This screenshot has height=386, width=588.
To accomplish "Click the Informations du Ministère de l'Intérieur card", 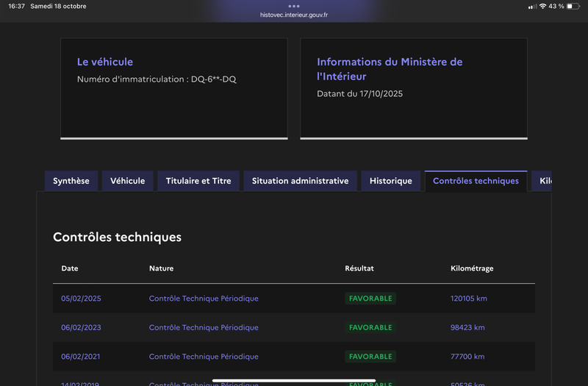I will 414,88.
